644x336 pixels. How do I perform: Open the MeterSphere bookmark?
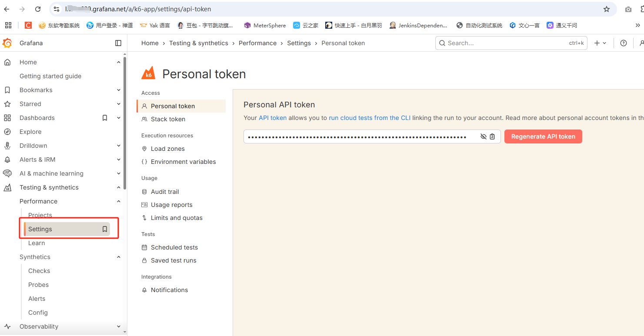265,25
